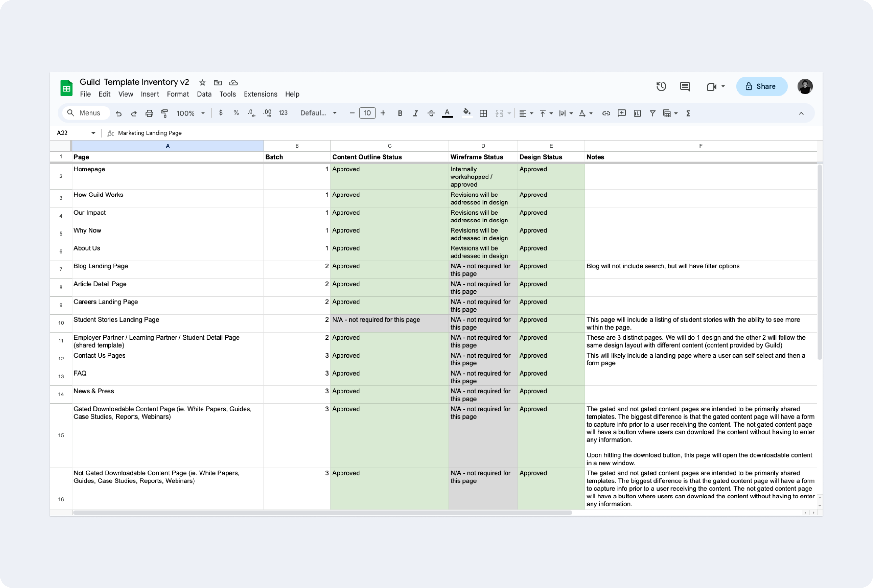This screenshot has height=588, width=873.
Task: Format as currency with dollar sign
Action: coord(221,113)
